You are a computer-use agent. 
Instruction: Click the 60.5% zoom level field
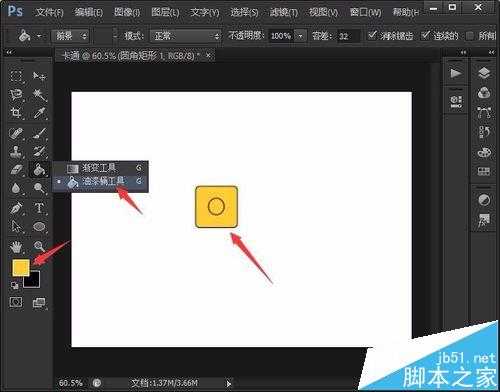point(71,383)
